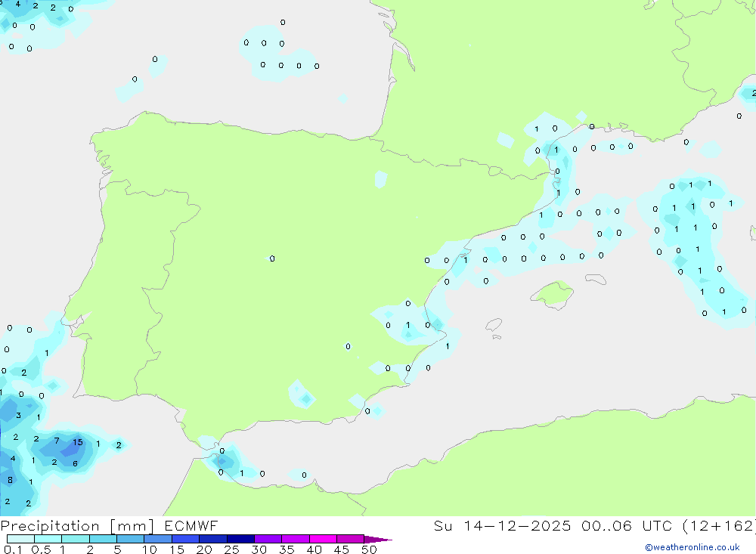Click the 'Precipitation [mm]' title text
Viewport: 756px width, 554px height.
[x=77, y=526]
